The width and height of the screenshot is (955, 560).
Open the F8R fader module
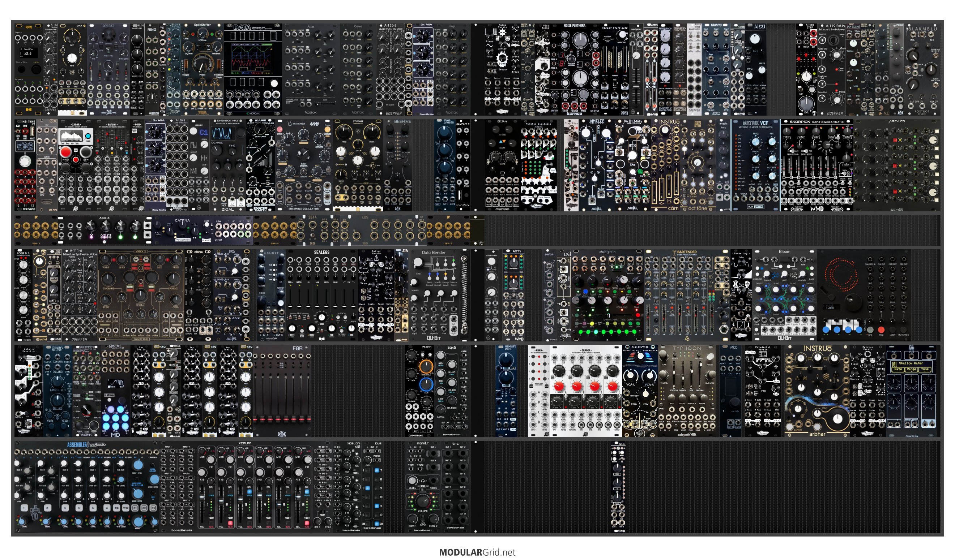click(x=282, y=391)
